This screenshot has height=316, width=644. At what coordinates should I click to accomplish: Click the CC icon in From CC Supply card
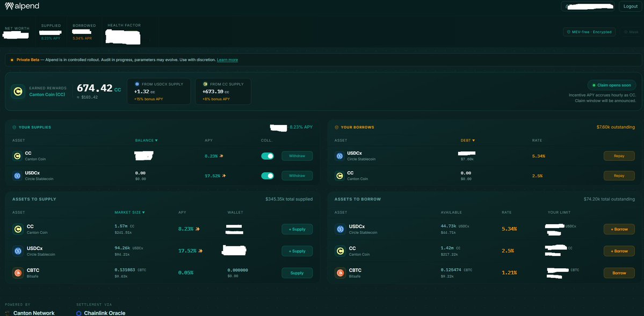pos(205,84)
